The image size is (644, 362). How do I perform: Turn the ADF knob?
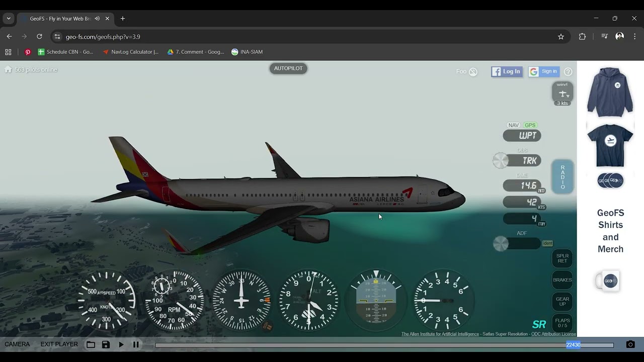[x=501, y=244]
